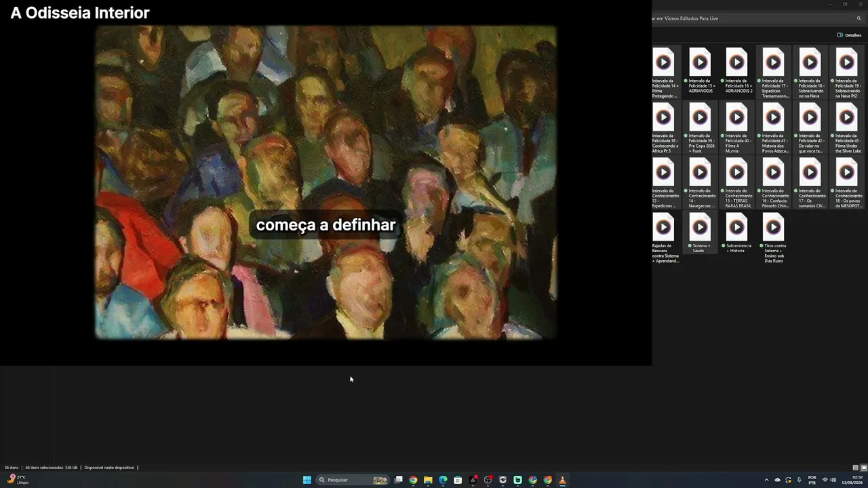Select the file Intervalo da Felicidade 43 - Silver Lake
The width and height of the screenshot is (868, 488).
tap(847, 128)
